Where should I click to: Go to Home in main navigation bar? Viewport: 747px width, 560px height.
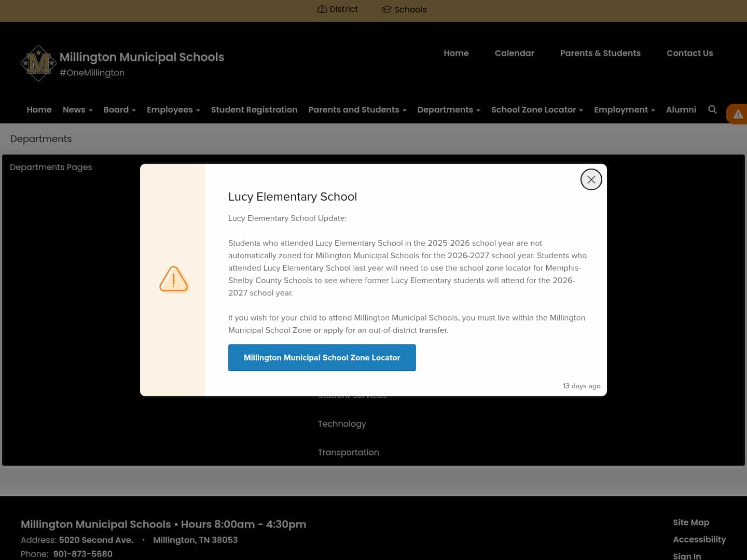(x=39, y=109)
